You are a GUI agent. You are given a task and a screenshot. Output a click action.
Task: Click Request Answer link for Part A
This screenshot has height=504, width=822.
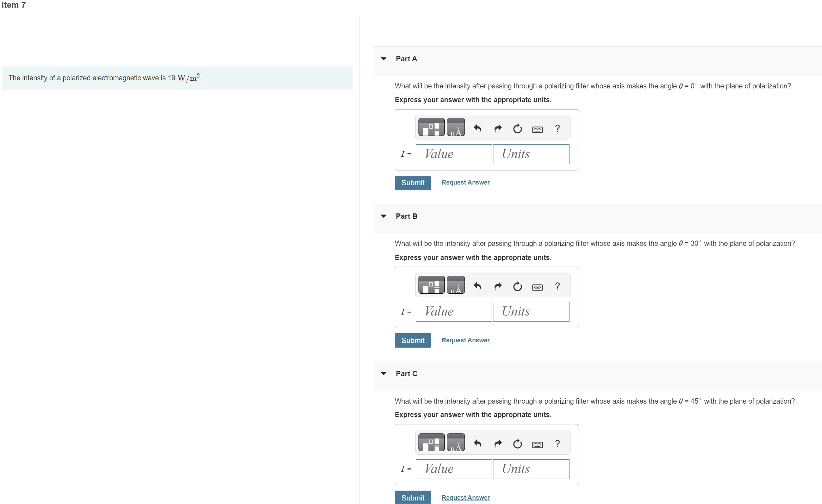(465, 182)
